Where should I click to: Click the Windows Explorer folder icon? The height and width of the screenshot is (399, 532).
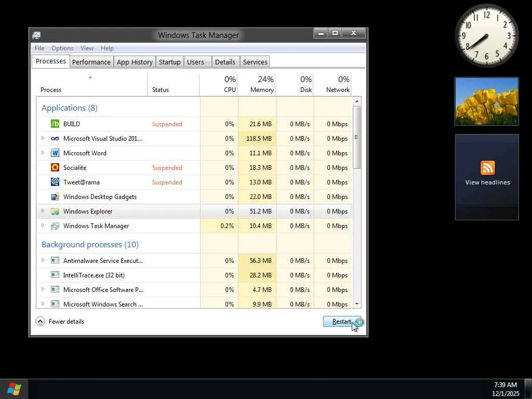click(x=55, y=211)
